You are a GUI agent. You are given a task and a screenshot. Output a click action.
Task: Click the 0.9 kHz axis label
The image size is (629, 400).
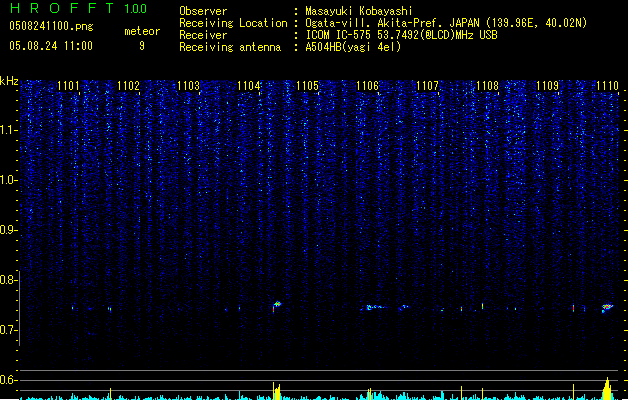8,230
